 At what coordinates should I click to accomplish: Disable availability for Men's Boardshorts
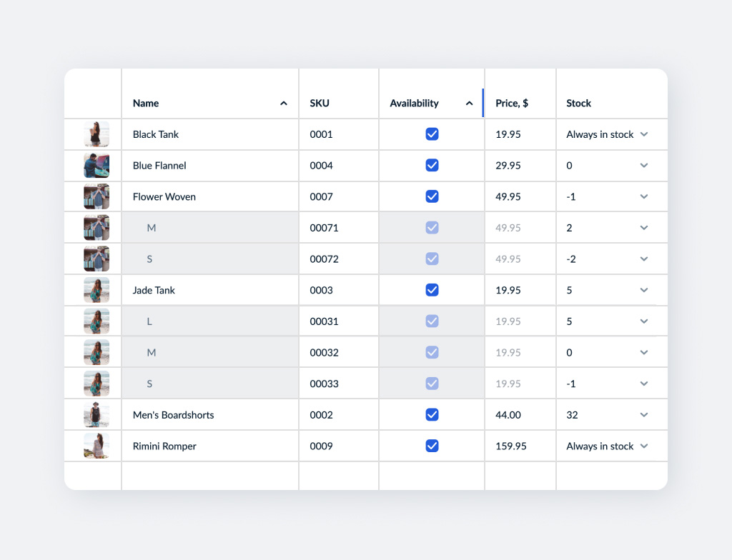click(432, 415)
